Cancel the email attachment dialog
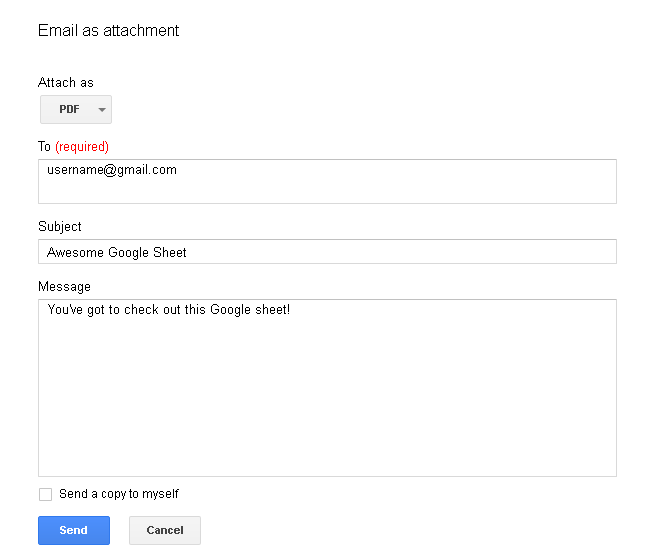This screenshot has height=560, width=656. pos(165,530)
